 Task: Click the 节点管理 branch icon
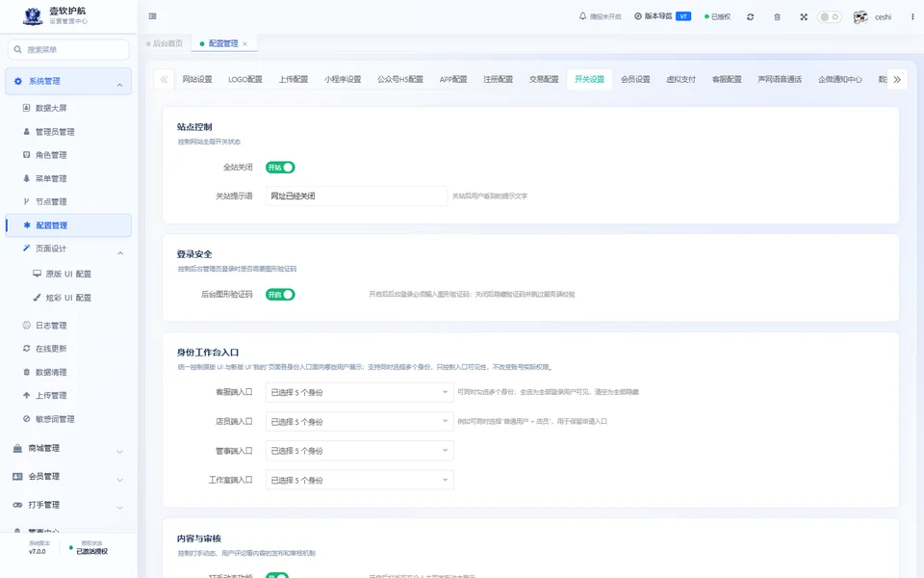click(x=27, y=201)
